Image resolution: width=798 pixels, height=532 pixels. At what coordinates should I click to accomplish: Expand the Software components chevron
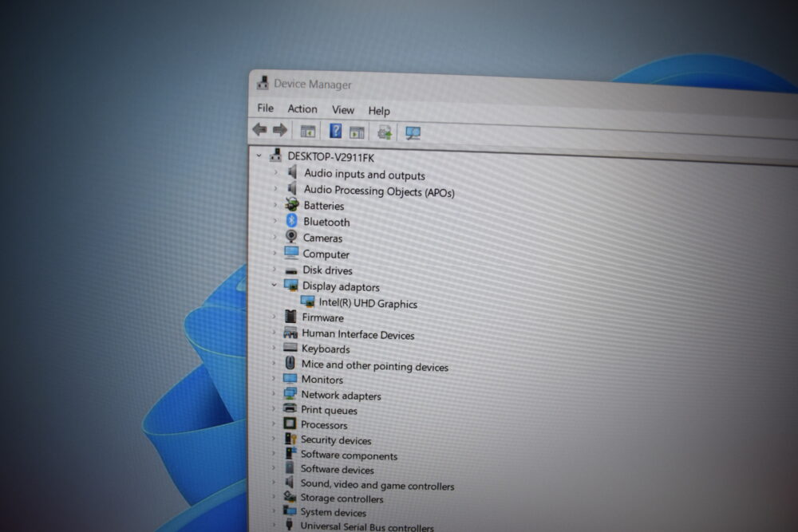point(274,453)
